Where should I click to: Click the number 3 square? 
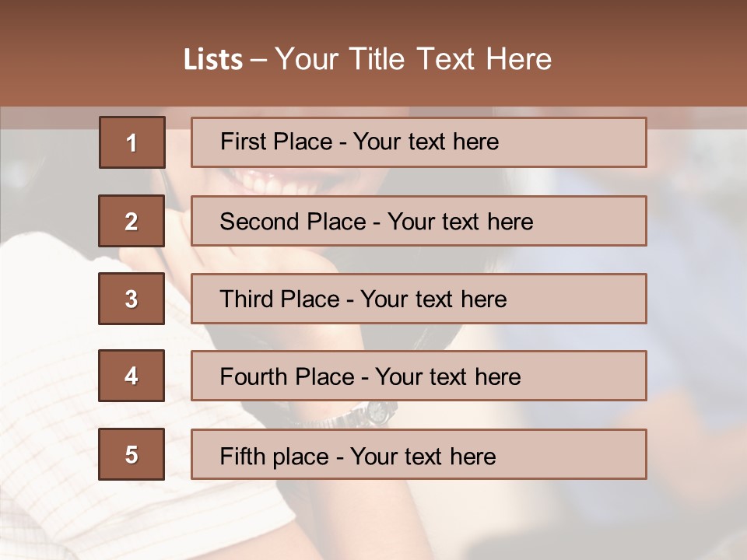pos(132,299)
